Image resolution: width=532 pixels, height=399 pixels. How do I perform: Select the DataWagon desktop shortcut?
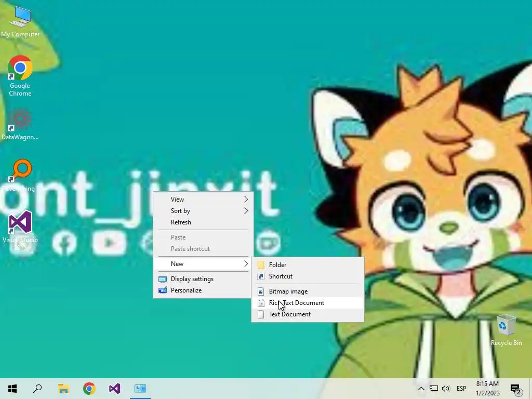tap(20, 124)
